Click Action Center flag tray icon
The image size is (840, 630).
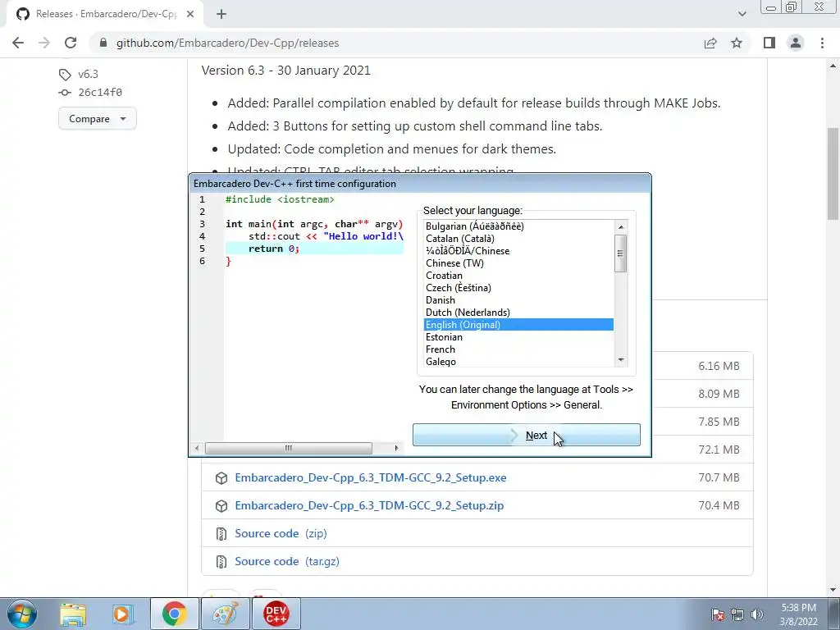pos(718,615)
